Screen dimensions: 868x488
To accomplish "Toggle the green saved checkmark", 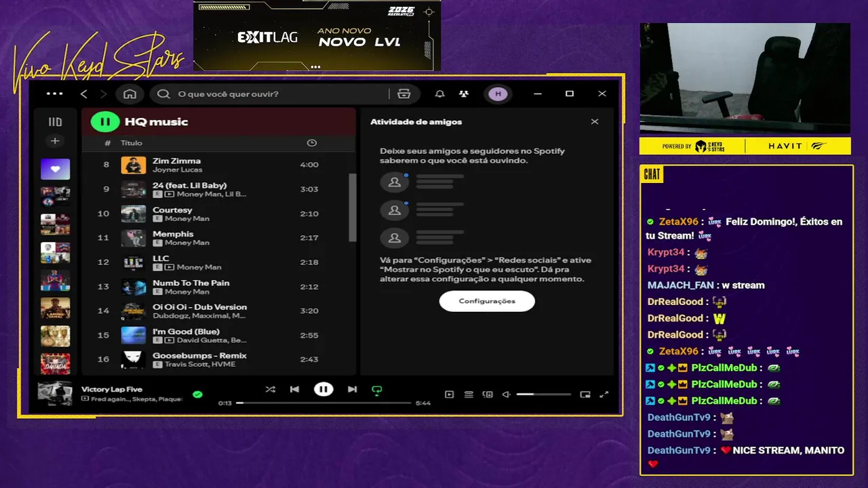I will coord(197,394).
